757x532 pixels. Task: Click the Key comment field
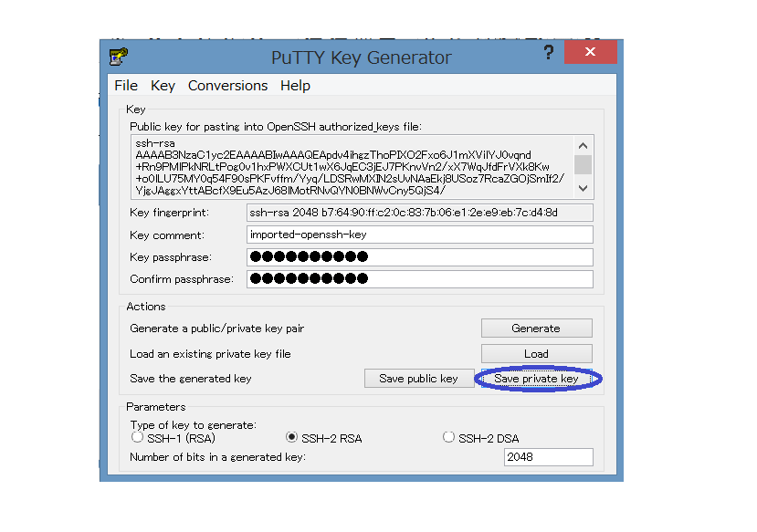point(419,235)
